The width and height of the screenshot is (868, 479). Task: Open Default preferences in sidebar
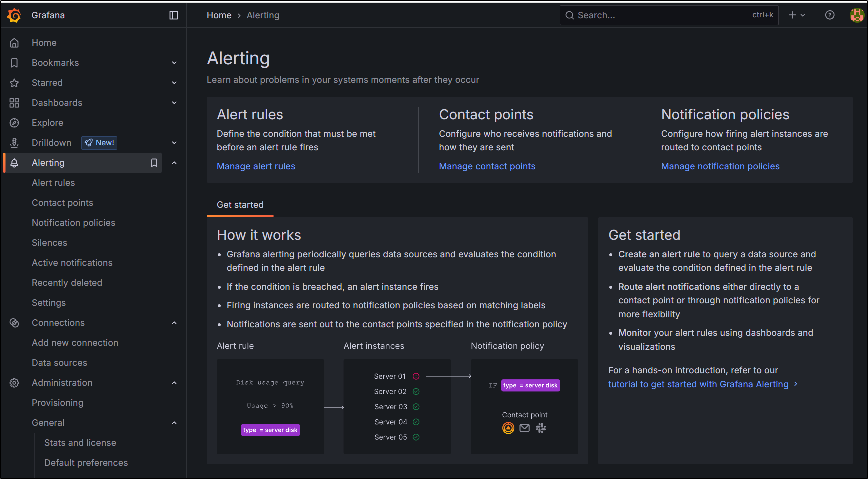(x=86, y=463)
